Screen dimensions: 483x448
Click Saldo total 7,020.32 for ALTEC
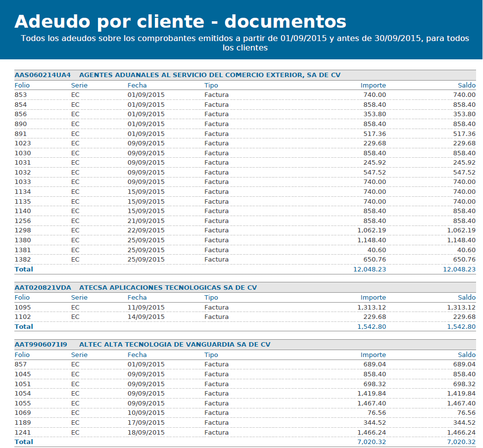click(x=461, y=442)
